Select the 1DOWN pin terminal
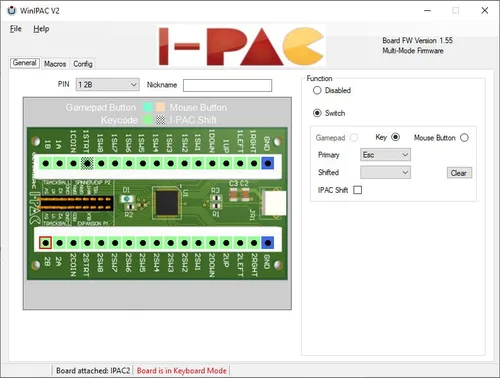 (x=212, y=163)
